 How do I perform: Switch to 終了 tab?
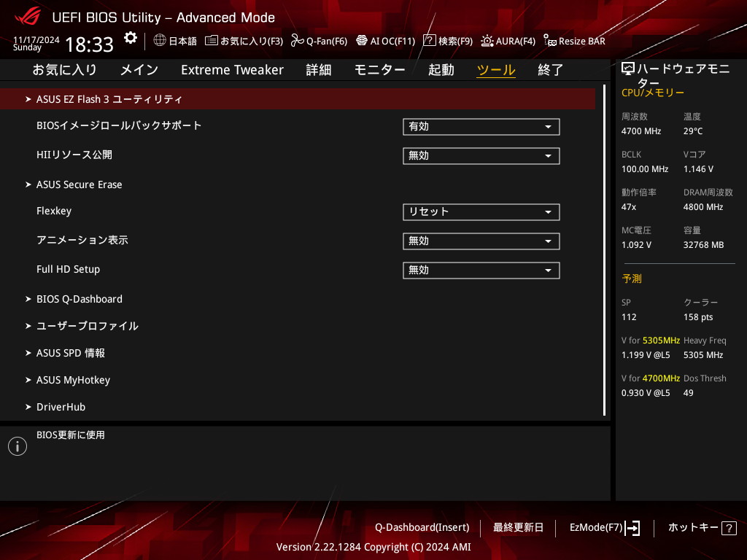point(551,70)
